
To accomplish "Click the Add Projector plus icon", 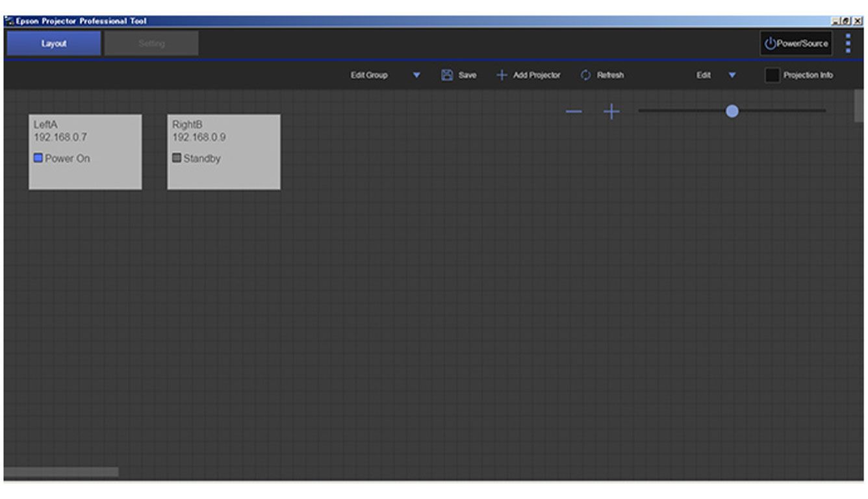I will [502, 75].
